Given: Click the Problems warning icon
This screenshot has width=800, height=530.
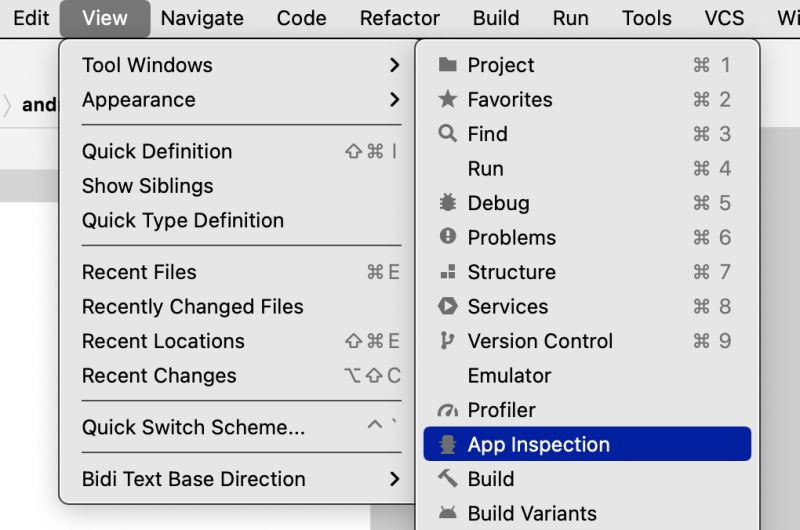Looking at the screenshot, I should [448, 237].
